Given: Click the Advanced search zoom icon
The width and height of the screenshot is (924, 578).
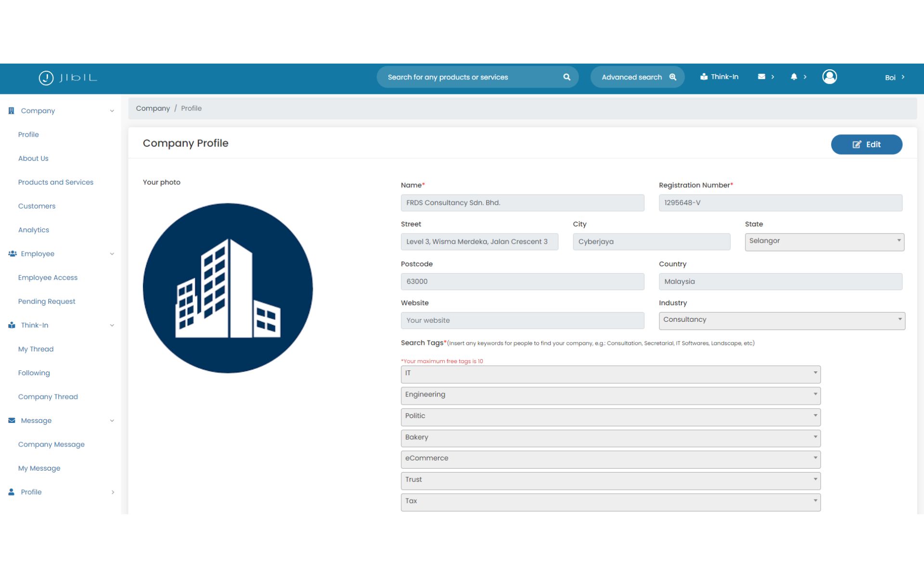Looking at the screenshot, I should (x=673, y=77).
